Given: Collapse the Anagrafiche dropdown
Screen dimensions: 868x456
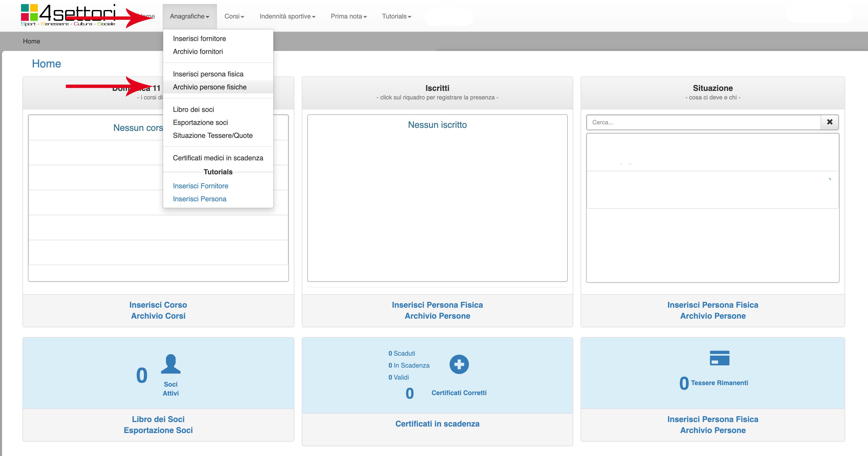Looking at the screenshot, I should (189, 16).
